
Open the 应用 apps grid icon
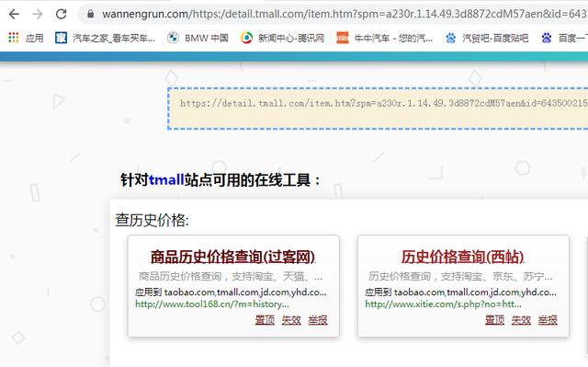(x=14, y=37)
